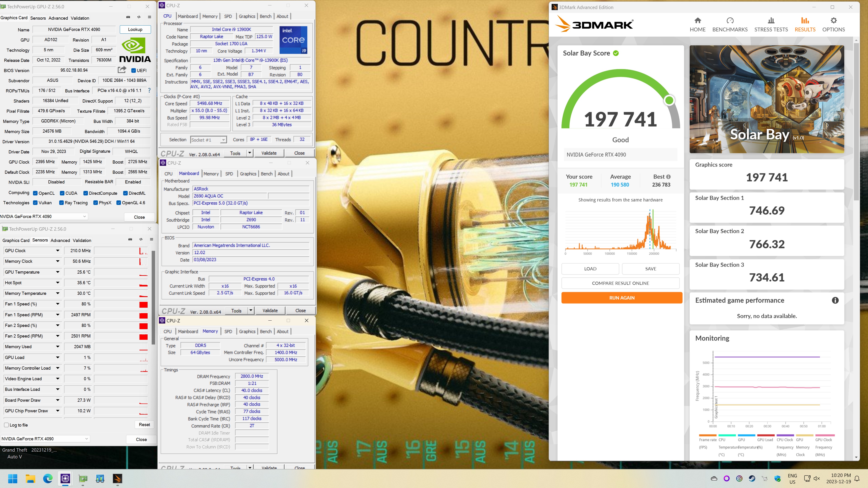Open Bench tab in top CPU-Z window
The height and width of the screenshot is (488, 868).
pos(266,16)
